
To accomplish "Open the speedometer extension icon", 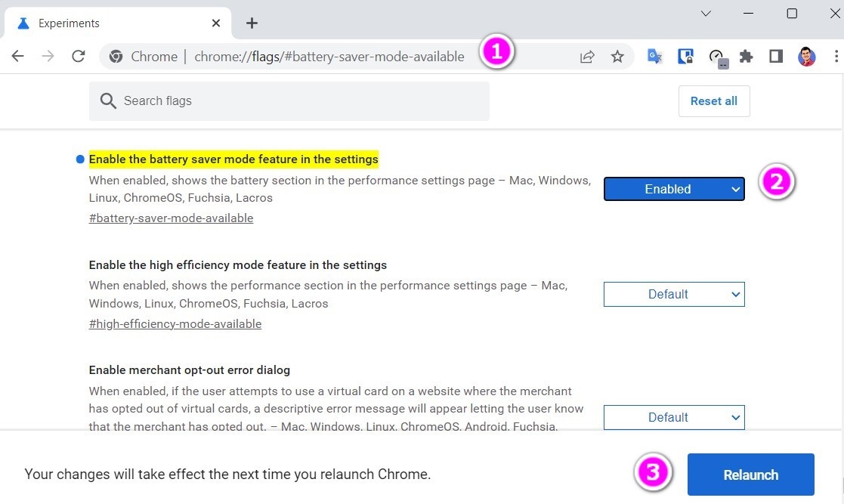I will (x=718, y=57).
